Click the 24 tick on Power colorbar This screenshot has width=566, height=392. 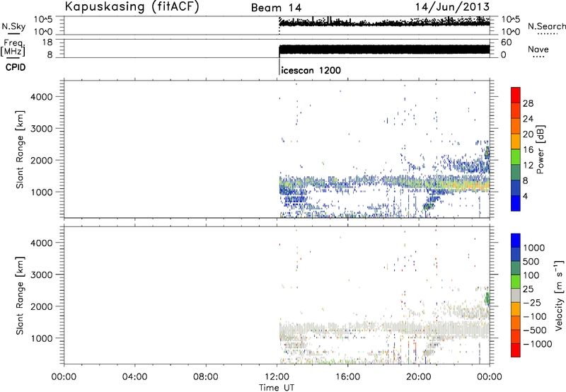point(528,119)
